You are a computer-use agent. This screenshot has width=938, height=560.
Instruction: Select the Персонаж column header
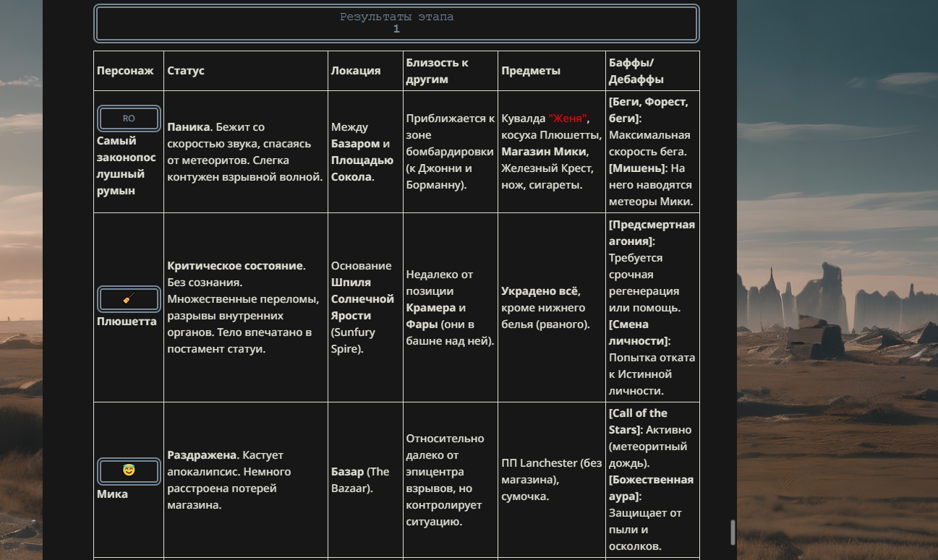(125, 71)
